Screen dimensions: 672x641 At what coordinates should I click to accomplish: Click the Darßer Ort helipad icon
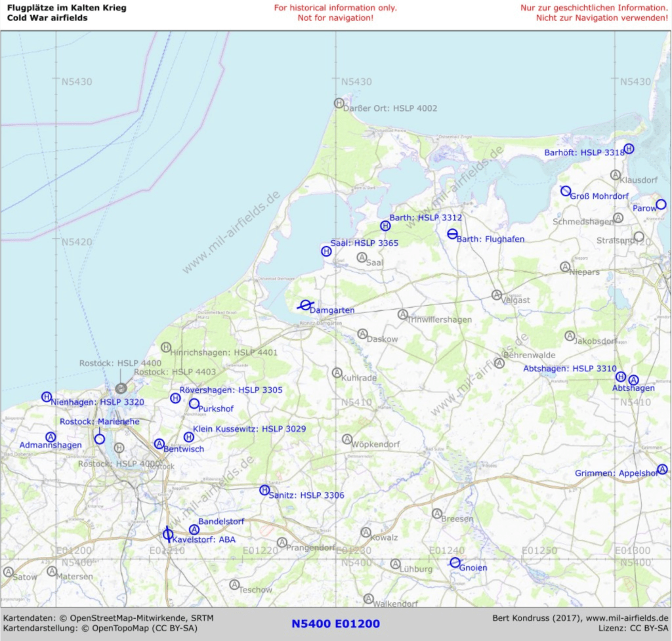(x=339, y=103)
